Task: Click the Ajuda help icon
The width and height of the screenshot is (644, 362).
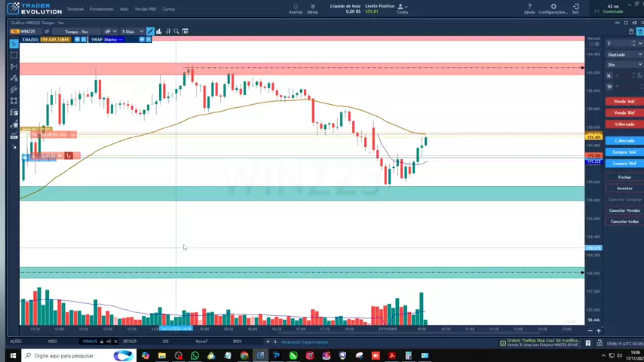Action: pos(529,7)
